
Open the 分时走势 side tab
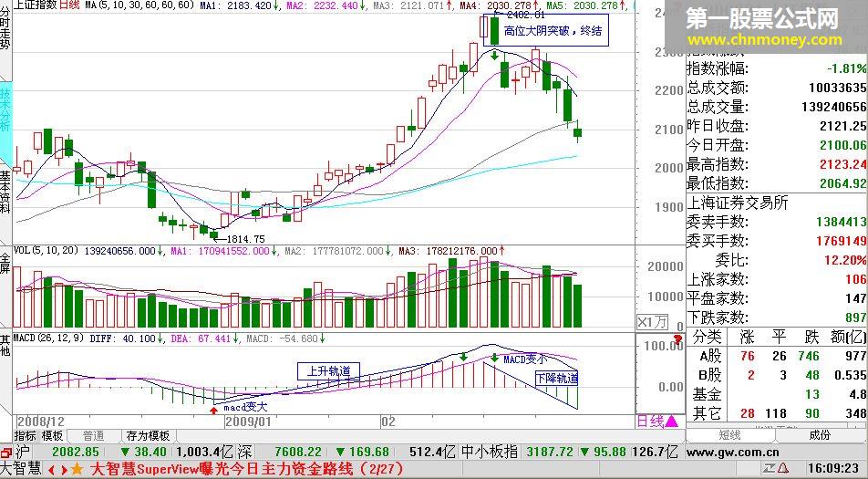[x=5, y=27]
